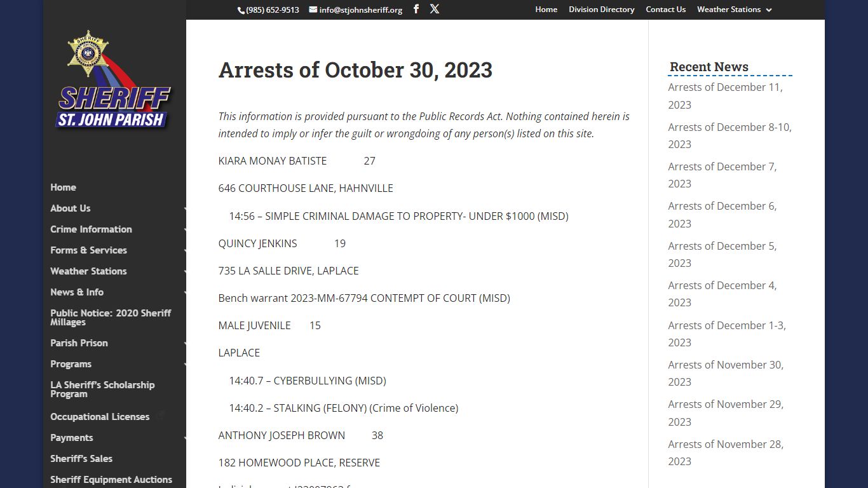Image resolution: width=868 pixels, height=488 pixels.
Task: Select Parish Prison in the sidebar
Action: [79, 343]
